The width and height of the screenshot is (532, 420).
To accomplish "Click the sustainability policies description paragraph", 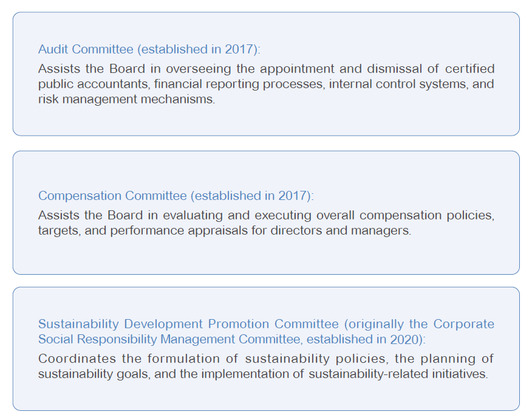I will pos(266,367).
